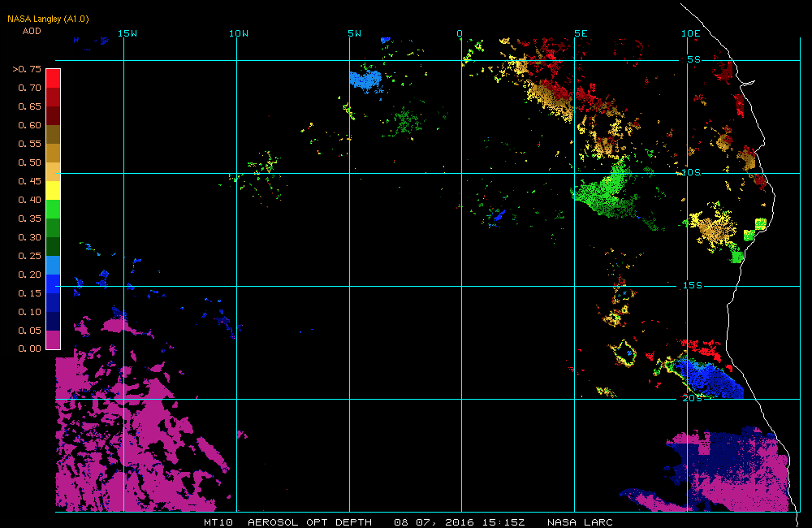Screen dimensions: 812x528
Task: Click 'NASA LARC' in the bottom caption
Action: point(580,522)
